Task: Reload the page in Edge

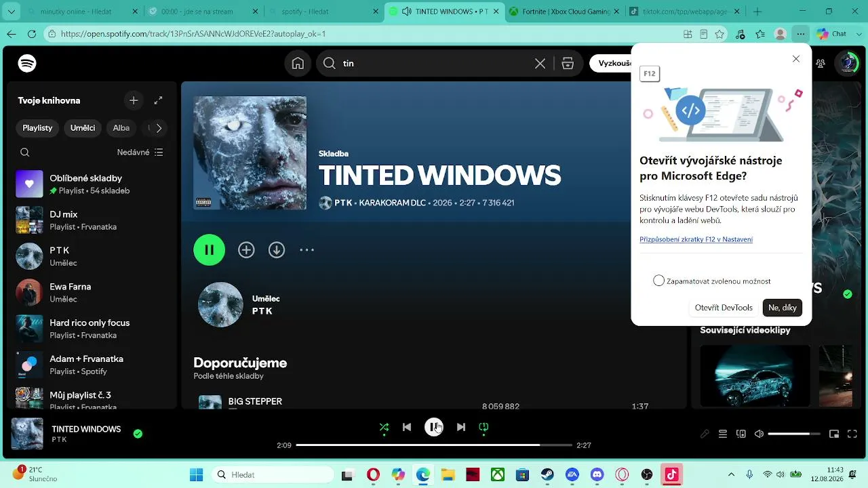Action: coord(32,34)
